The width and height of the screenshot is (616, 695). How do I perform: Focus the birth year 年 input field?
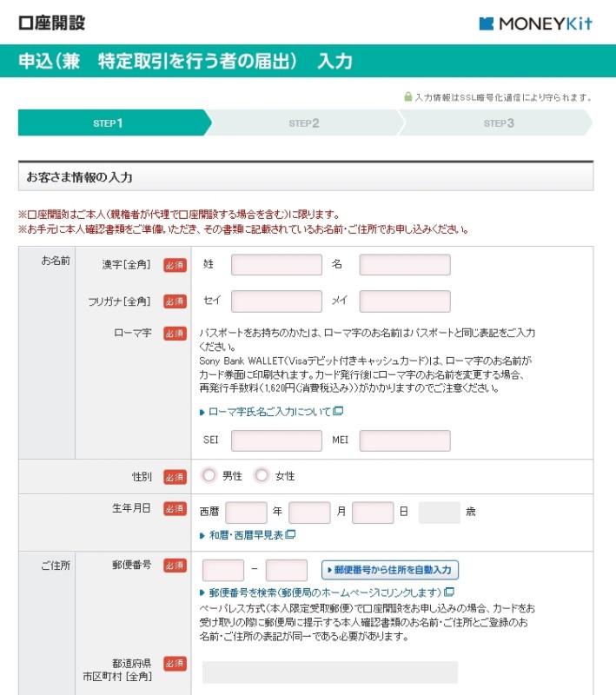click(x=247, y=513)
